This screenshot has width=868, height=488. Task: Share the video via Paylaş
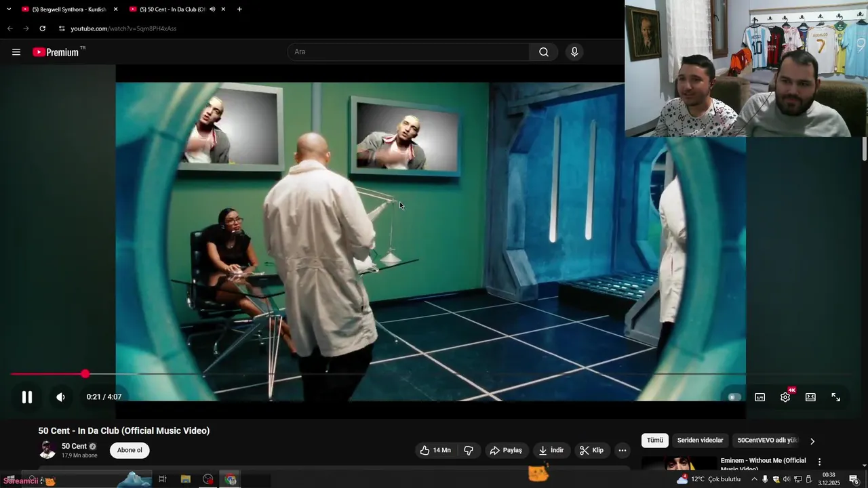[506, 450]
